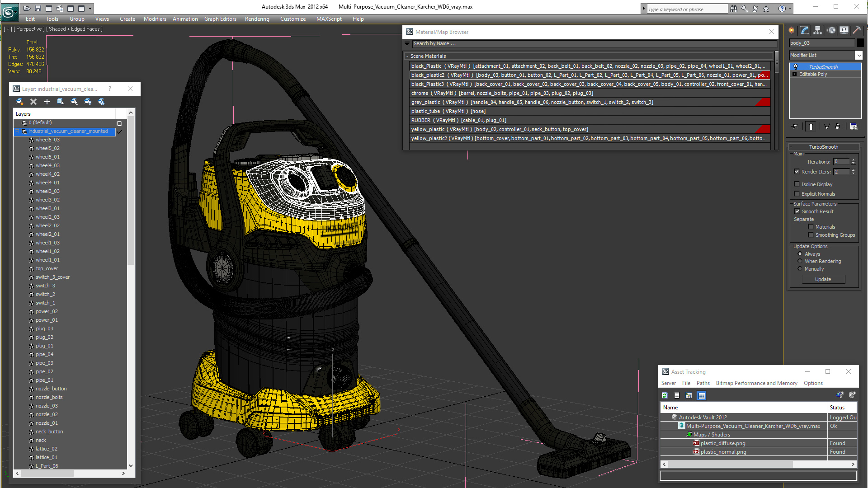Screen dimensions: 868x488
Task: Select chrome (VRayMtl) material row
Action: pos(590,93)
